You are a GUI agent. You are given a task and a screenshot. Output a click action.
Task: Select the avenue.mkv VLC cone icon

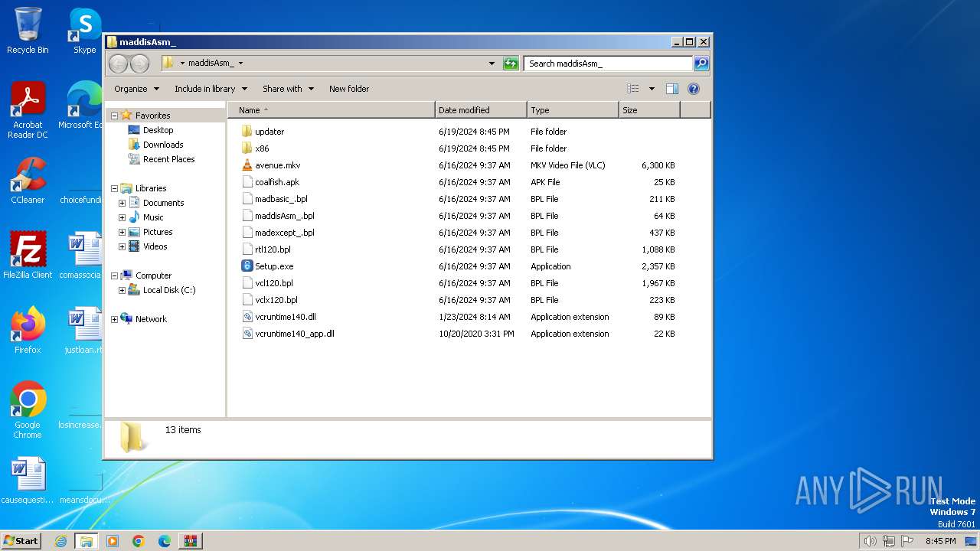247,165
